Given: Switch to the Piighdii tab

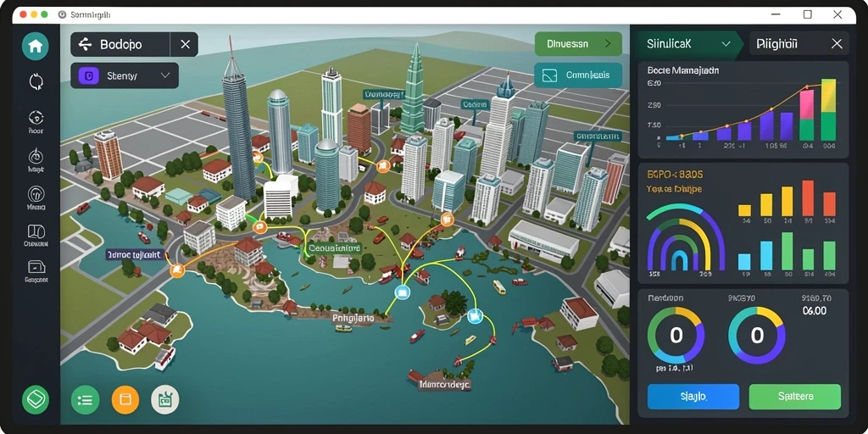Looking at the screenshot, I should point(776,44).
